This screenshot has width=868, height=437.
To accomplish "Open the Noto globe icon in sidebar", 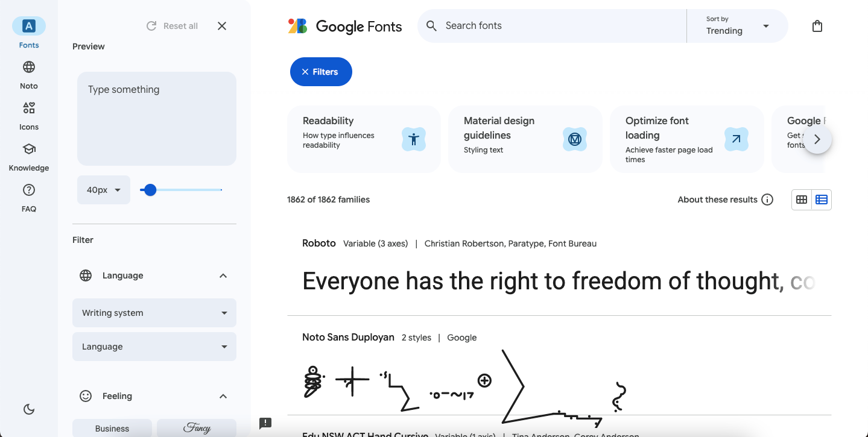I will click(29, 67).
